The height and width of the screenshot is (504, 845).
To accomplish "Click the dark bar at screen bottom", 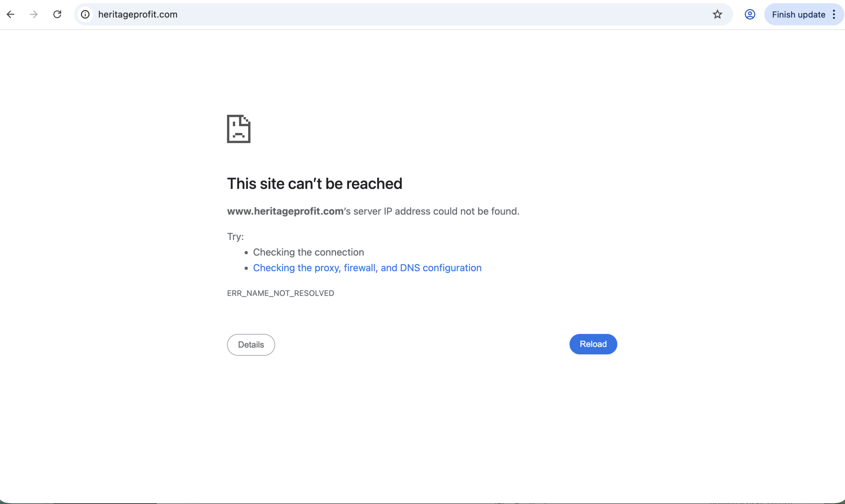I will (422, 502).
